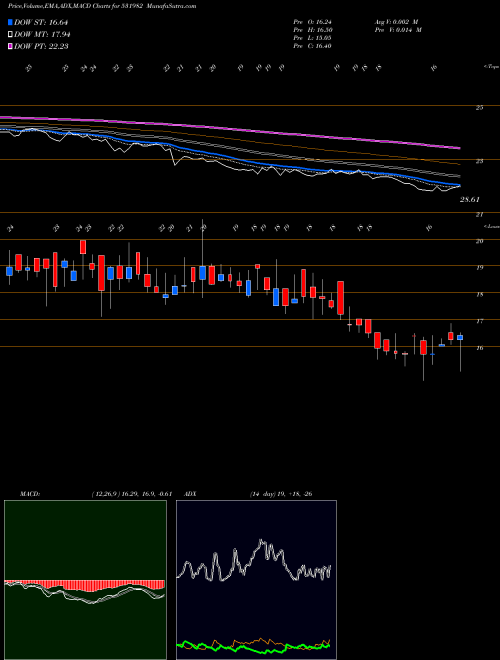Click the 'Pre O: 16.24' value
500x660 pixels.
point(312,22)
